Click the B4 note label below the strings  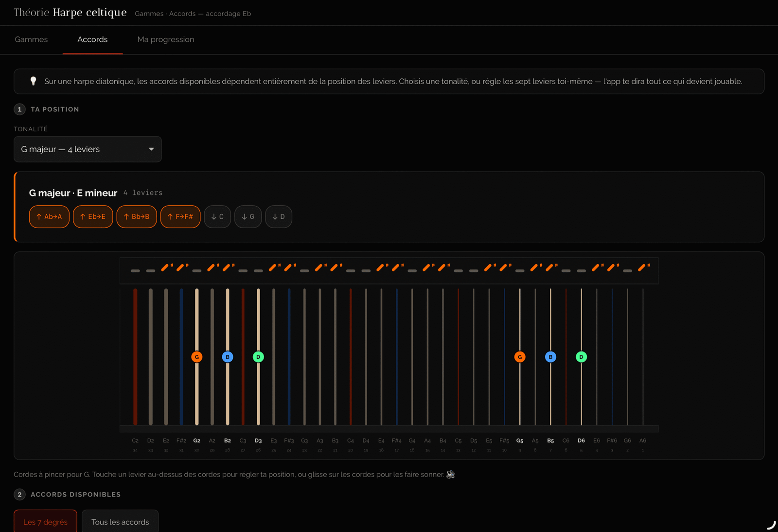click(443, 441)
